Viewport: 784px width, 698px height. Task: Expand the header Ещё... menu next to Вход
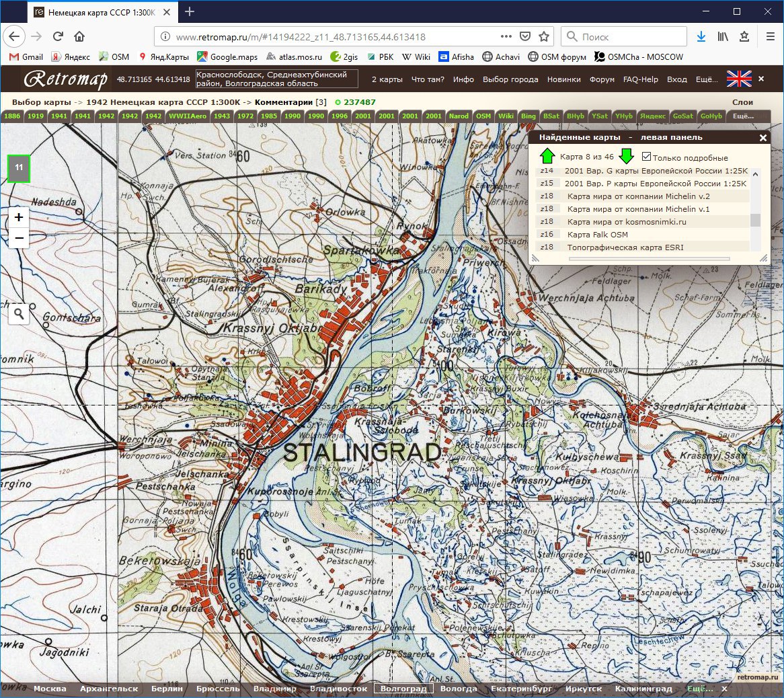pos(707,79)
